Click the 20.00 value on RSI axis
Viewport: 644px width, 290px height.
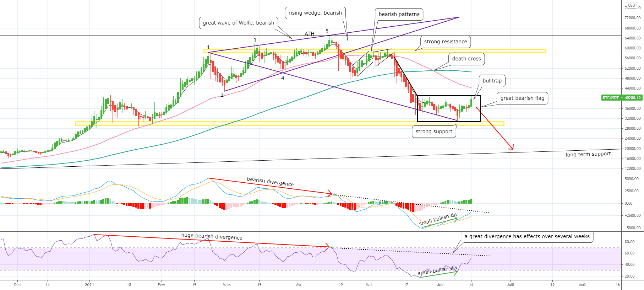tap(629, 276)
